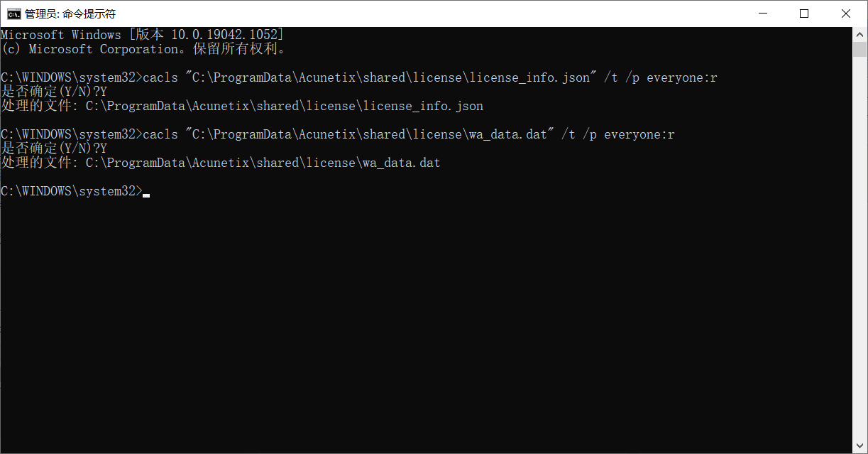Click the blinking cursor at the last prompt

tap(146, 195)
